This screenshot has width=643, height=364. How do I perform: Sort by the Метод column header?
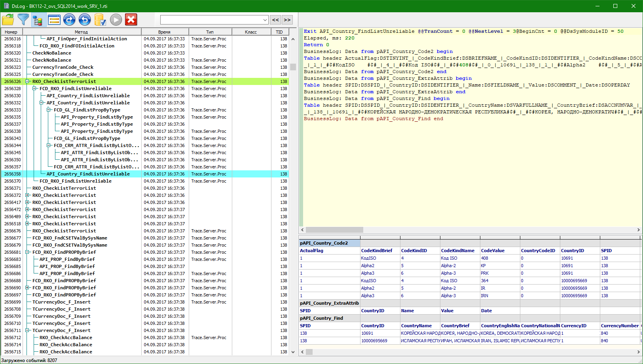81,32
